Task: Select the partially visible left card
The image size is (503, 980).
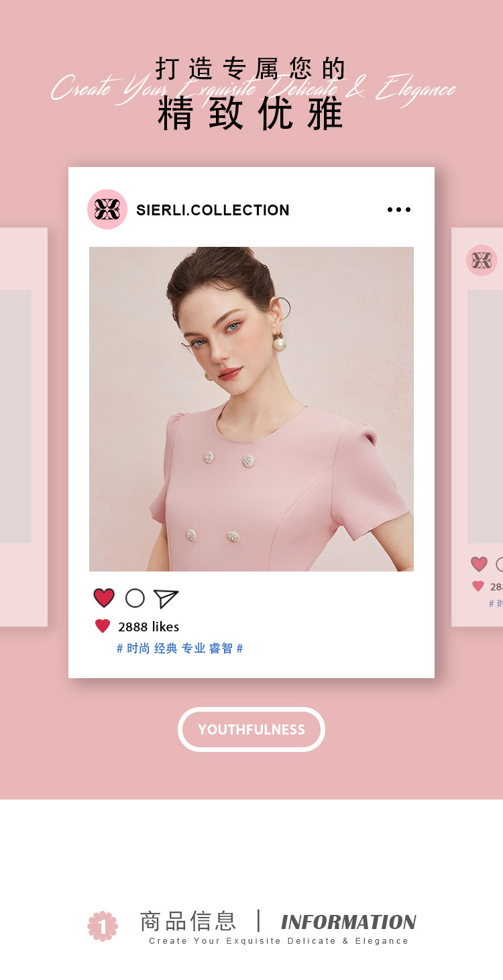Action: click(x=23, y=427)
